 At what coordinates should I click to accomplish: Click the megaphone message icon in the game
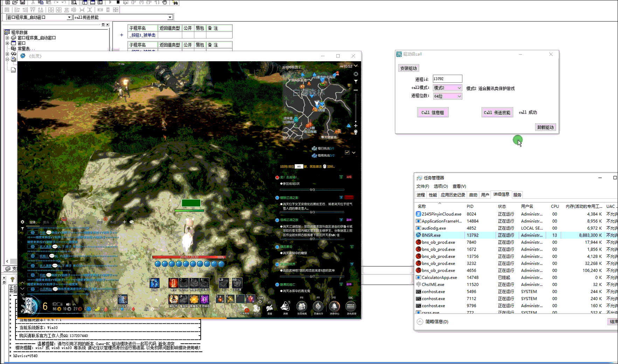pyautogui.click(x=285, y=307)
